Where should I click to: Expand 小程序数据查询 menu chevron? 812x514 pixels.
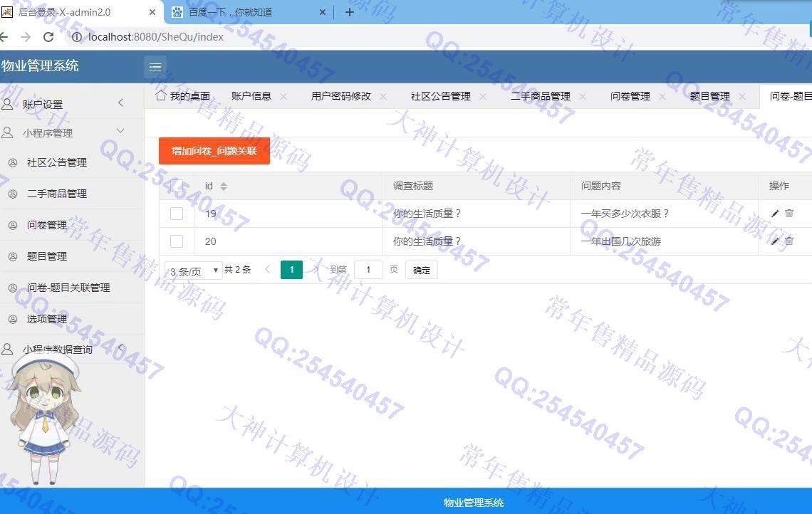pos(120,348)
